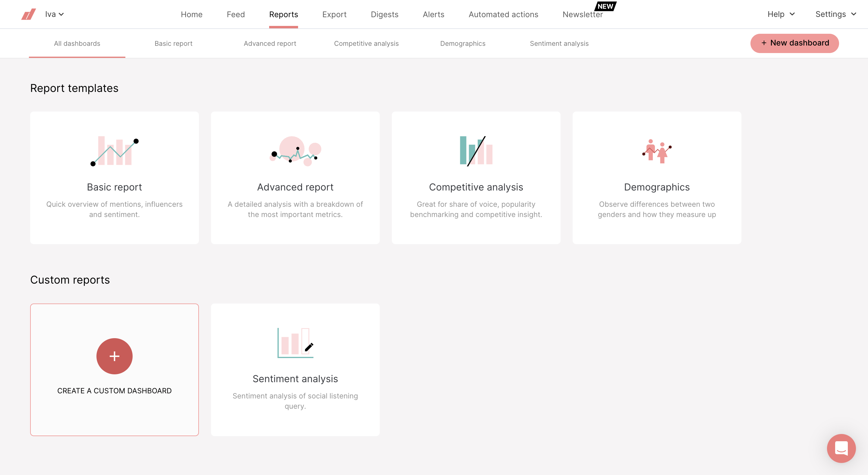Click the red plus circle icon

pyautogui.click(x=115, y=356)
